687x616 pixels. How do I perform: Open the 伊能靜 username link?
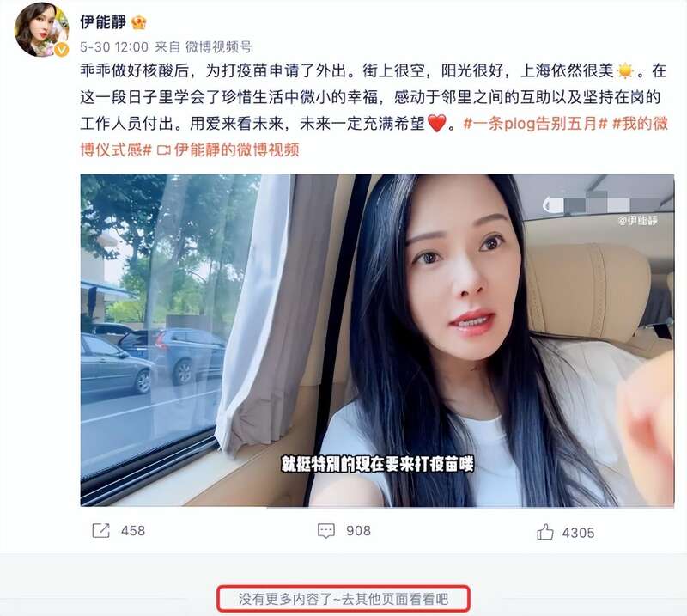click(103, 22)
